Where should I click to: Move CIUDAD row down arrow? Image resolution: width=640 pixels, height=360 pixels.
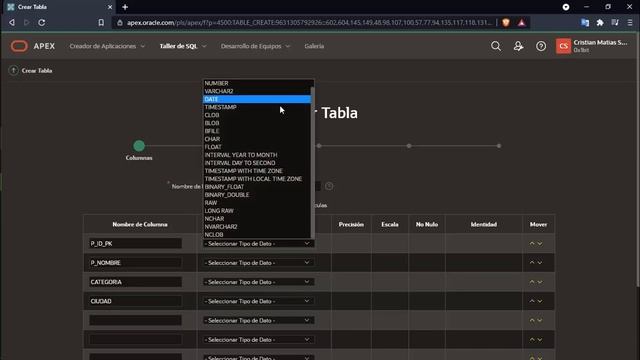(x=540, y=301)
